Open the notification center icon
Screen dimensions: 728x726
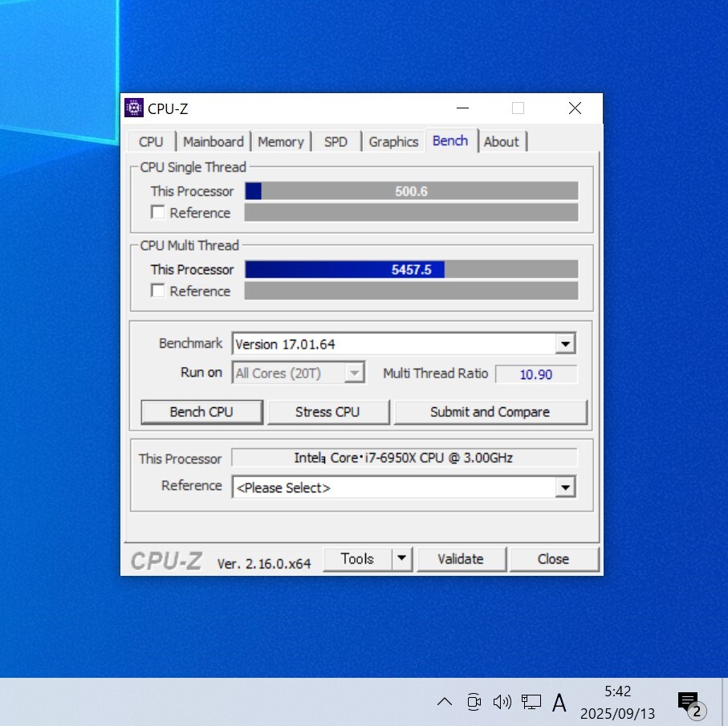689,703
